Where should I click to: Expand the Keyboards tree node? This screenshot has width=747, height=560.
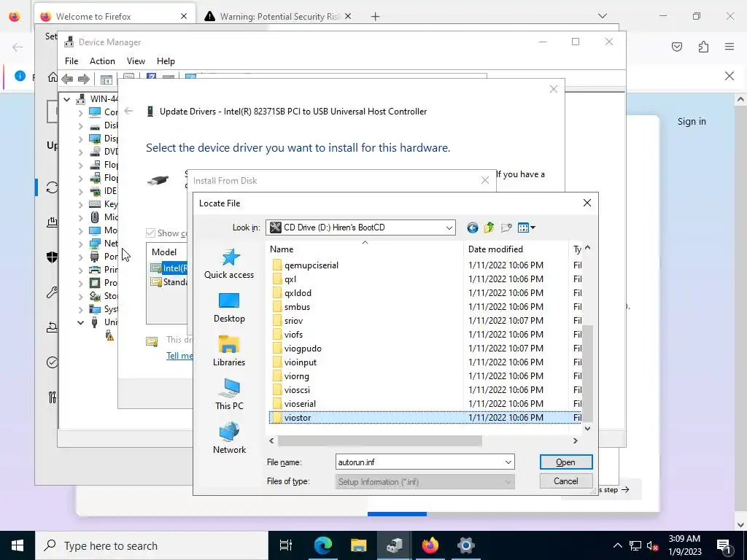pos(80,205)
